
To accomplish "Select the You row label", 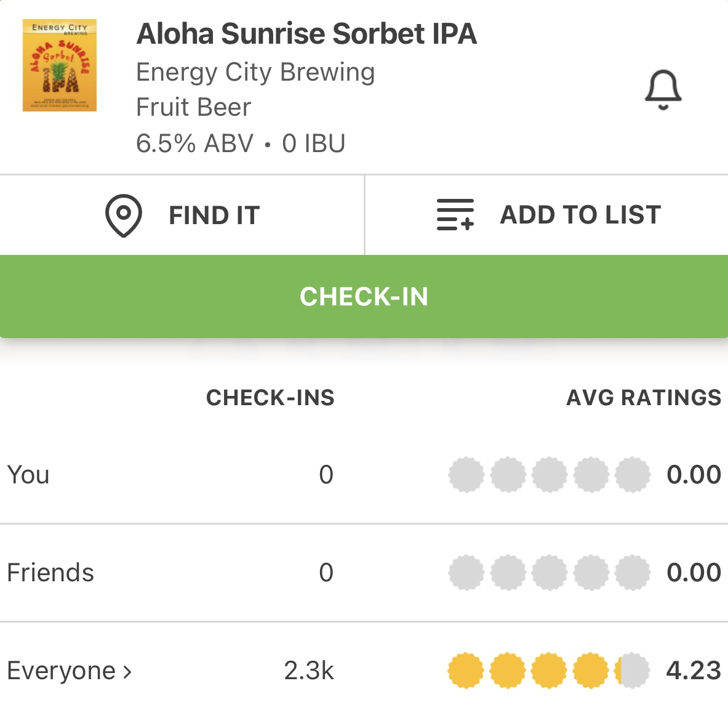I will tap(28, 475).
